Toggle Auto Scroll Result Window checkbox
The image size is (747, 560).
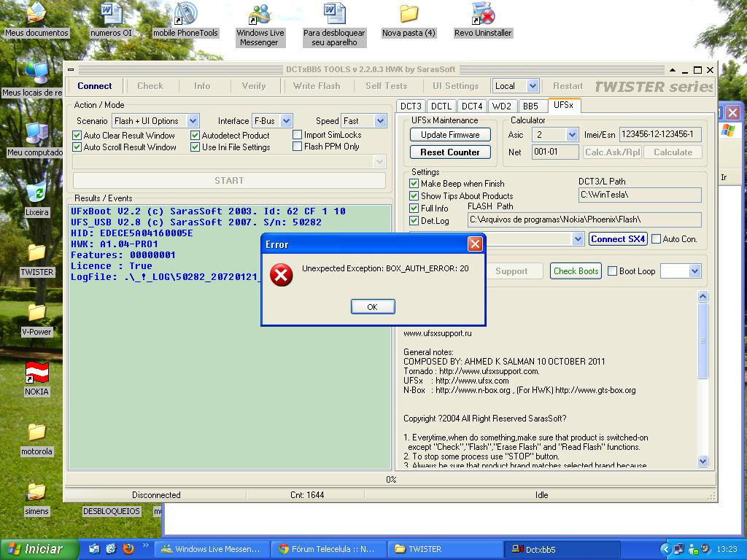(x=77, y=147)
